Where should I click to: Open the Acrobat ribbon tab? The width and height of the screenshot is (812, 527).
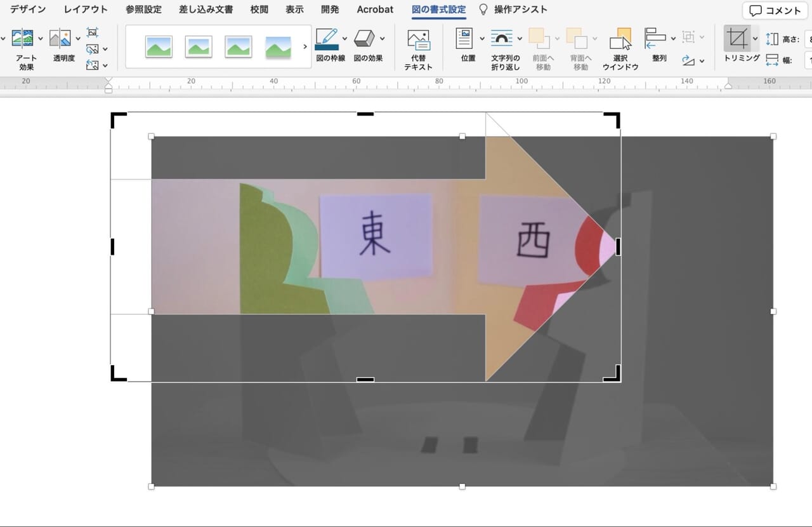[x=374, y=9]
